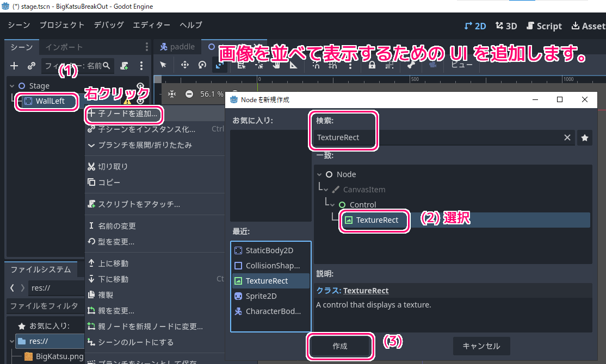Click the search field containing TextureRect
Screen dimensions: 606x364
443,138
